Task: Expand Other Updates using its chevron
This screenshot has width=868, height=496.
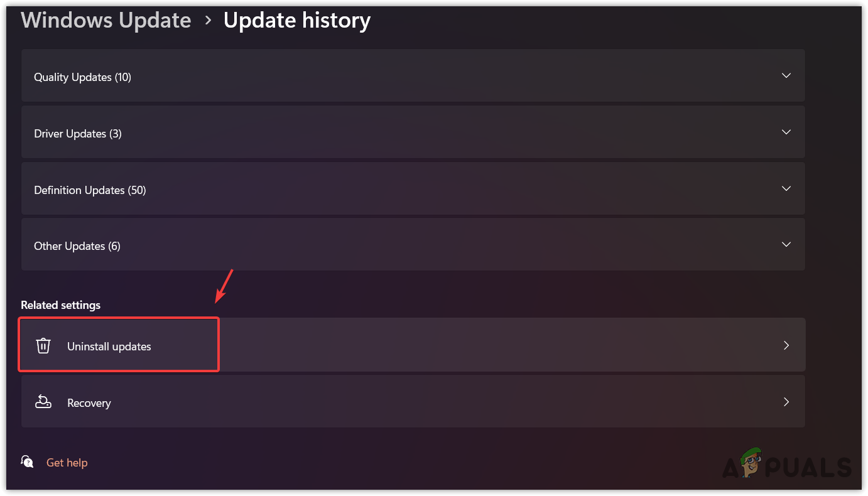Action: pos(786,244)
